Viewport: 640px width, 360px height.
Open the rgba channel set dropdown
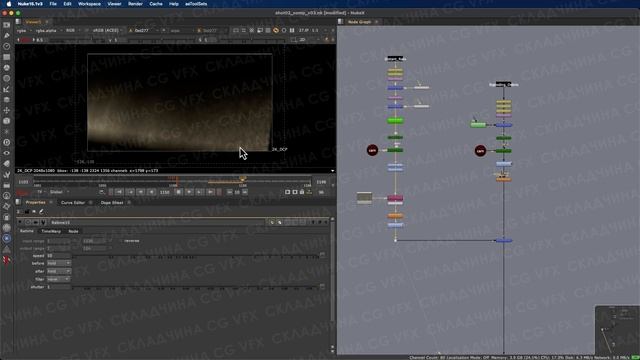pos(24,30)
